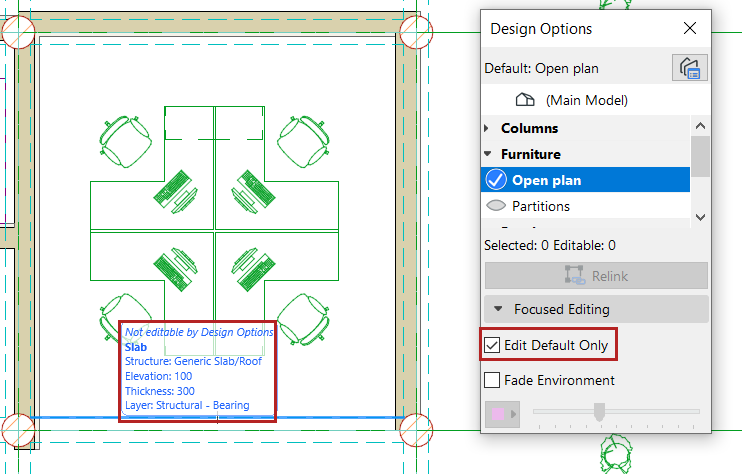
Task: Select the (Main Model) row
Action: (596, 100)
